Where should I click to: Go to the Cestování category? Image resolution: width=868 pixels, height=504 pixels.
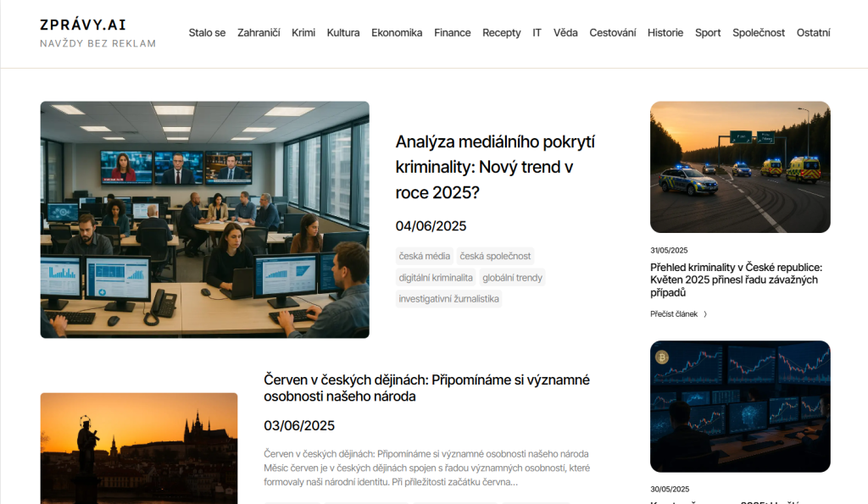(612, 33)
